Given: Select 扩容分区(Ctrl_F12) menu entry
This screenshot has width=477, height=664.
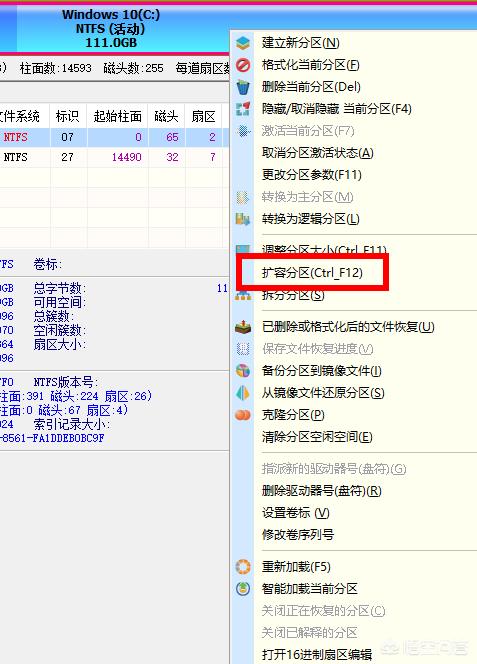Looking at the screenshot, I should click(x=312, y=272).
